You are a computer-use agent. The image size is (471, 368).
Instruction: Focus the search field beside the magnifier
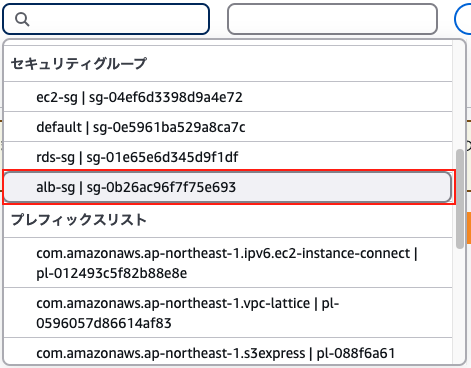click(106, 19)
